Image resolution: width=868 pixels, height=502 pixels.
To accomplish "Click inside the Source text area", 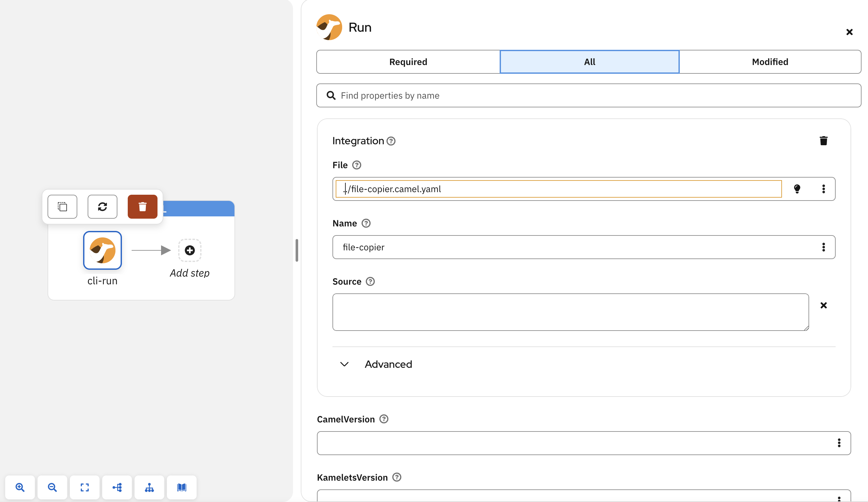I will coord(570,312).
